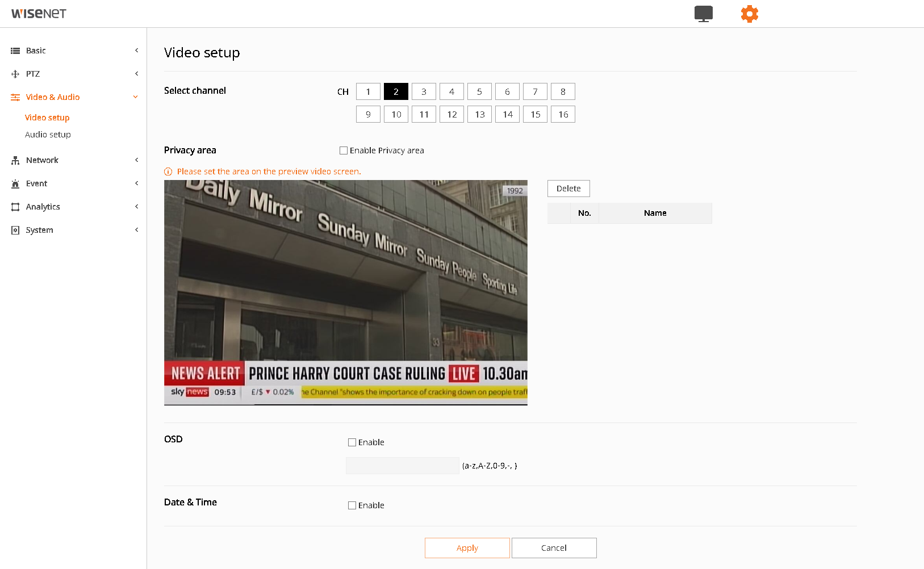Tick the OSD Enable checkbox
This screenshot has width=924, height=569.
coord(352,442)
